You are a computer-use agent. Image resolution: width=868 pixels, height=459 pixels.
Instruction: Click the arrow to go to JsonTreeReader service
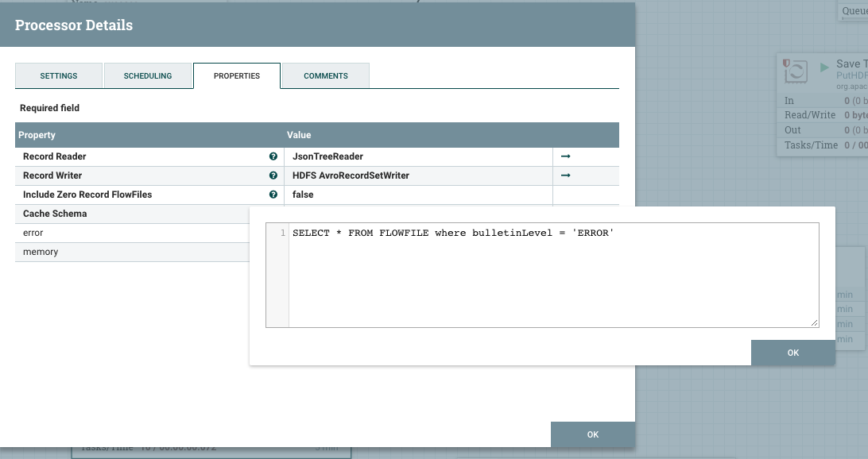pos(565,156)
